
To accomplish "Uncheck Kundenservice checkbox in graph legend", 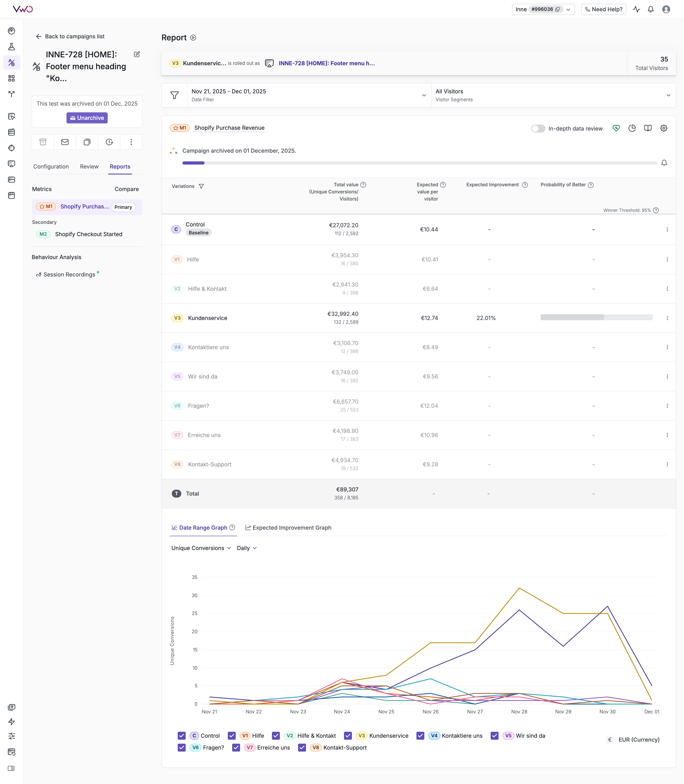I will pyautogui.click(x=348, y=736).
